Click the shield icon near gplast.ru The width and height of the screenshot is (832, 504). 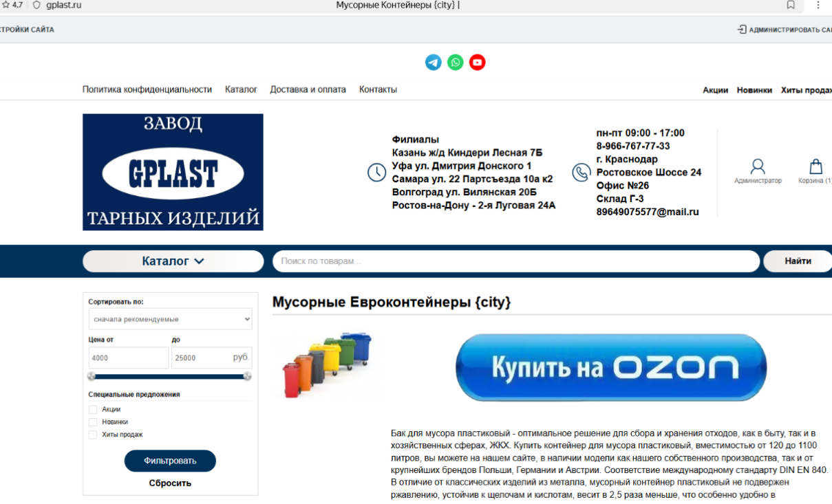[36, 5]
